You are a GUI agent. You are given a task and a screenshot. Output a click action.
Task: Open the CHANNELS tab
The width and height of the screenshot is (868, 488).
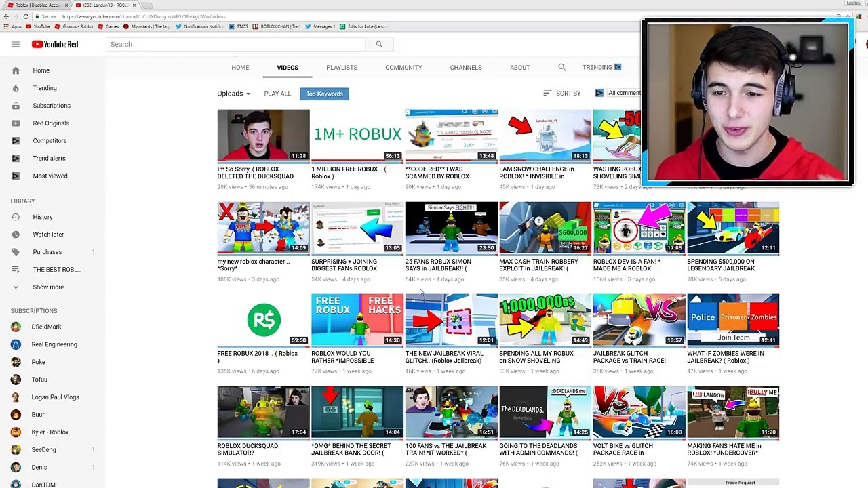coord(466,68)
